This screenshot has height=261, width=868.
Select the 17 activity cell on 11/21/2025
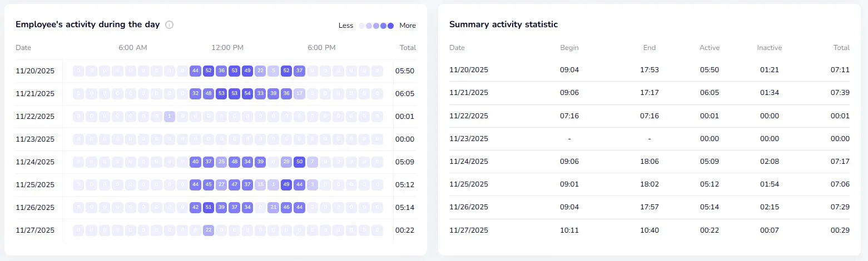(299, 94)
